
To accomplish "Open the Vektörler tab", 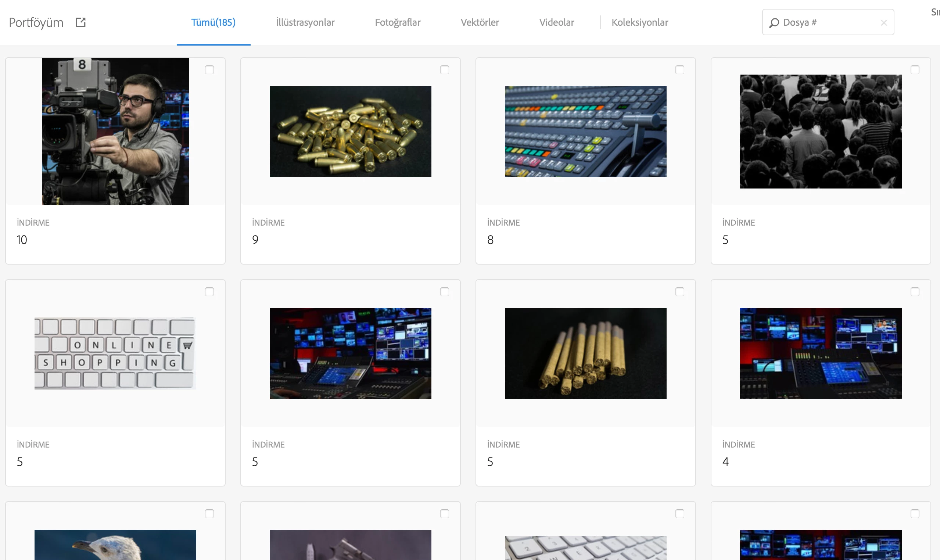I will point(480,22).
